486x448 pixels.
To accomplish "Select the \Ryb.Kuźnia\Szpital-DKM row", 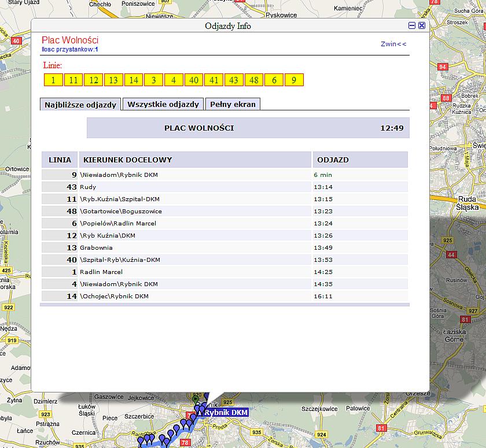I will (224, 199).
